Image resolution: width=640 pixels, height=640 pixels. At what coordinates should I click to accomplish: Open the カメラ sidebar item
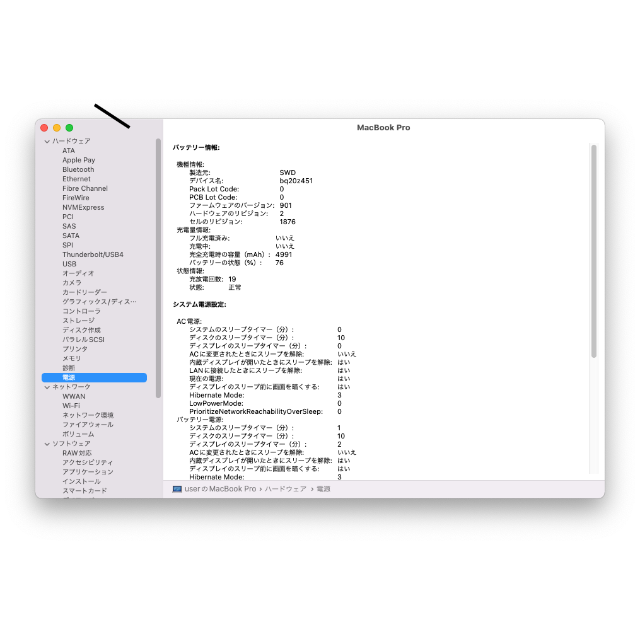tap(72, 282)
